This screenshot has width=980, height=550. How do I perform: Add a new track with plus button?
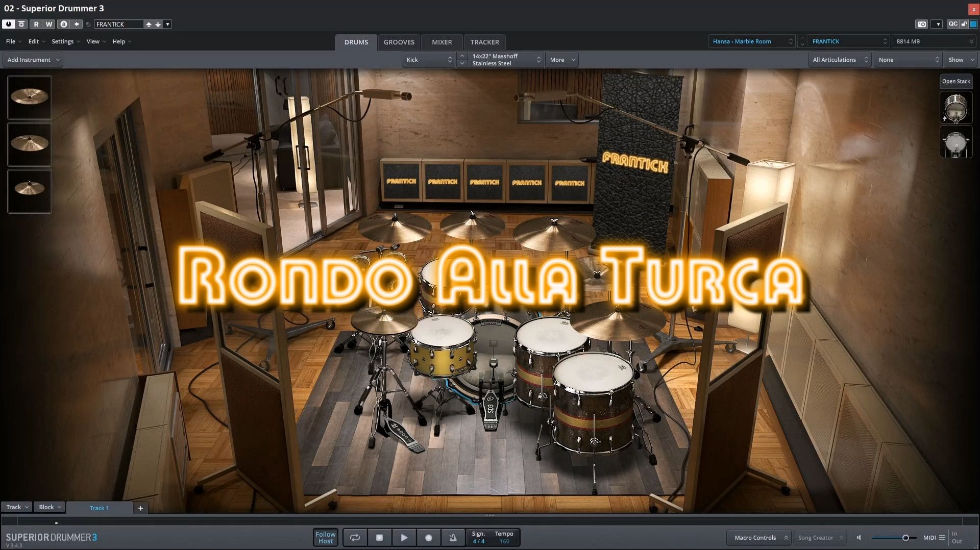[140, 508]
